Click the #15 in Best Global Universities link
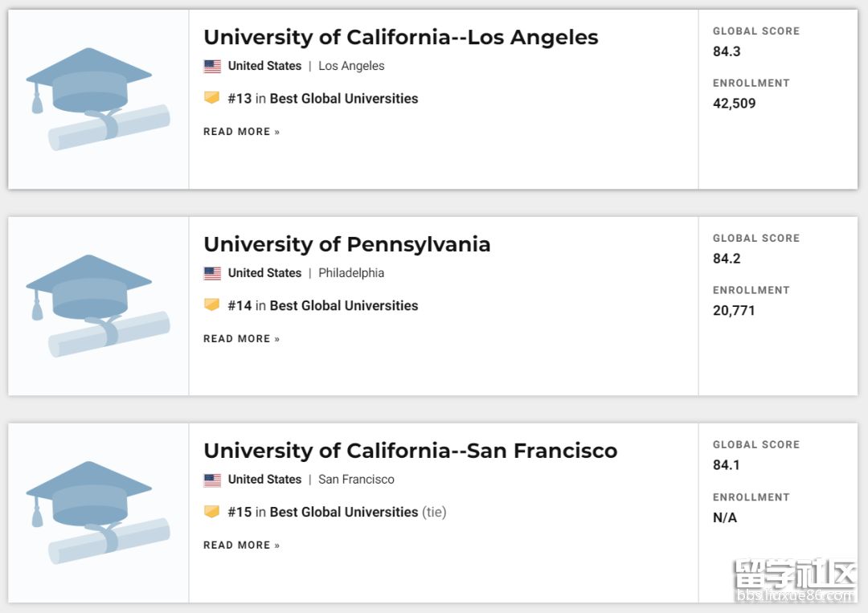 [x=322, y=513]
